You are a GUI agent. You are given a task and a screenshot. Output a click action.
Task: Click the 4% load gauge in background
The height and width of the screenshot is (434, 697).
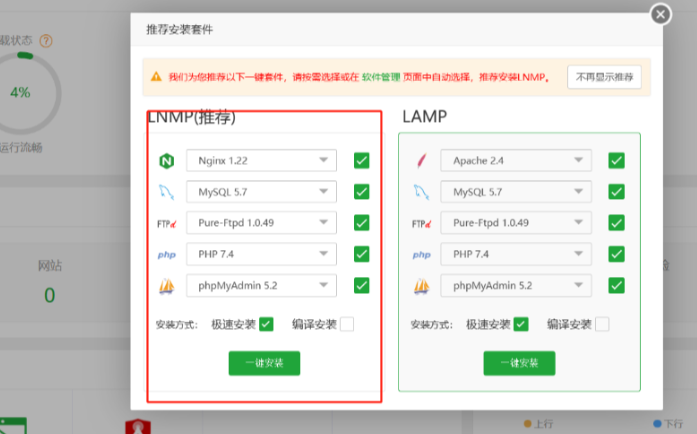tap(22, 92)
